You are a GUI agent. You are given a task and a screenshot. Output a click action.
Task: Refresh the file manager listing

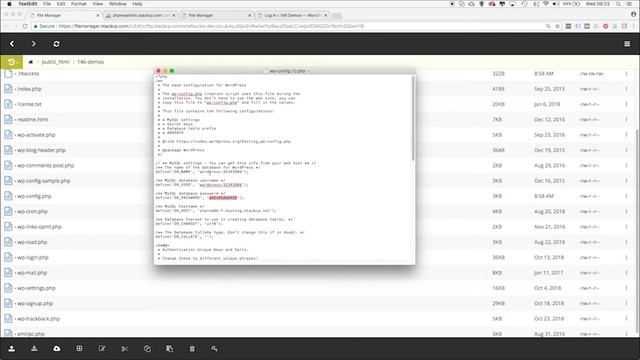click(56, 44)
